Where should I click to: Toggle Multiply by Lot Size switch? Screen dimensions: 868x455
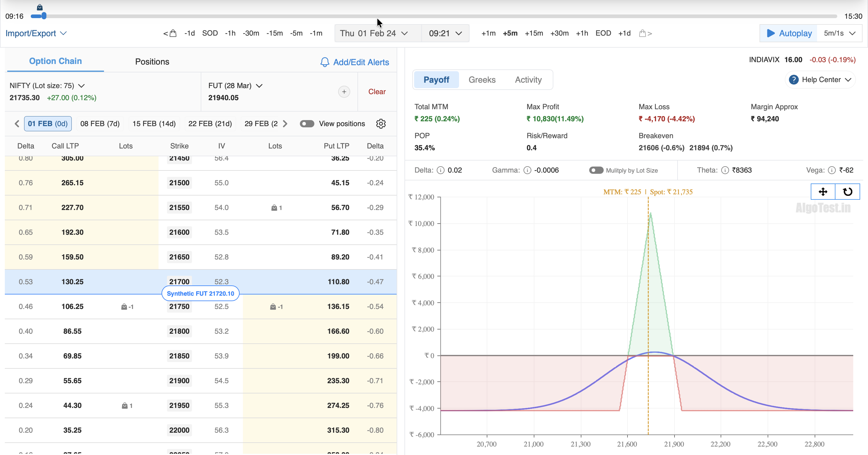596,170
